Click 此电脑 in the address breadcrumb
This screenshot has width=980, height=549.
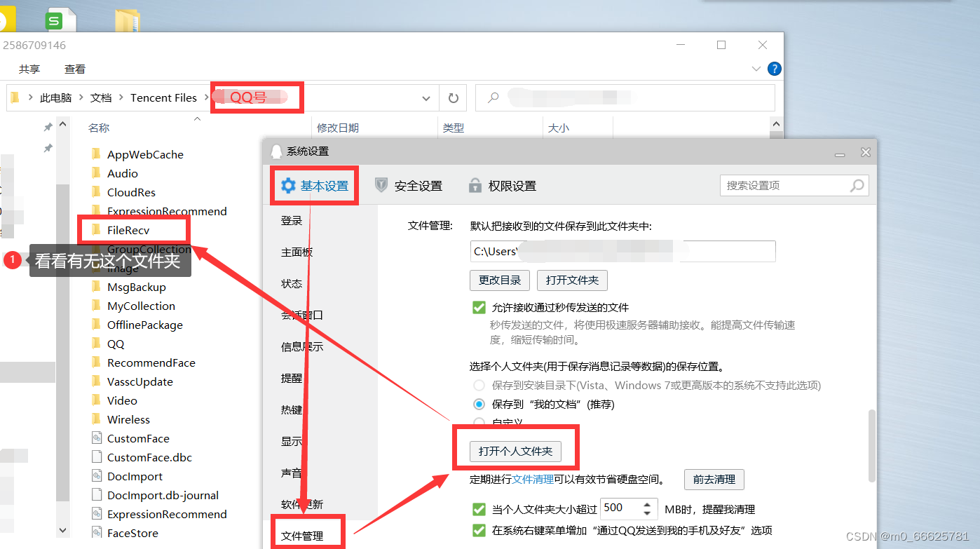coord(55,98)
